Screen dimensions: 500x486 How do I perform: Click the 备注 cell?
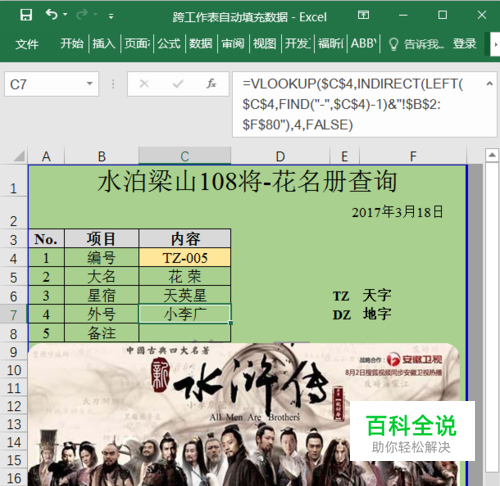[x=101, y=333]
